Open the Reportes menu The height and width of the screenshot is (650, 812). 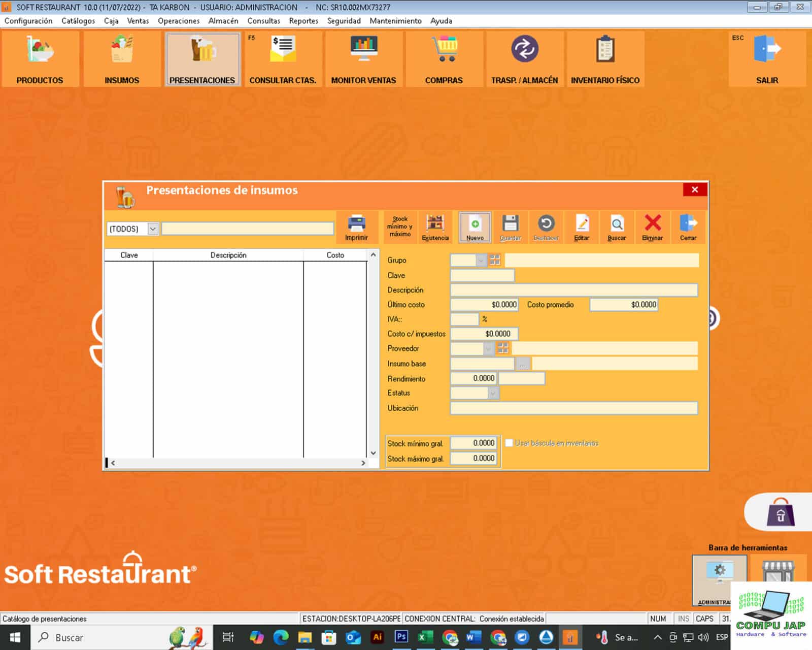[x=303, y=21]
